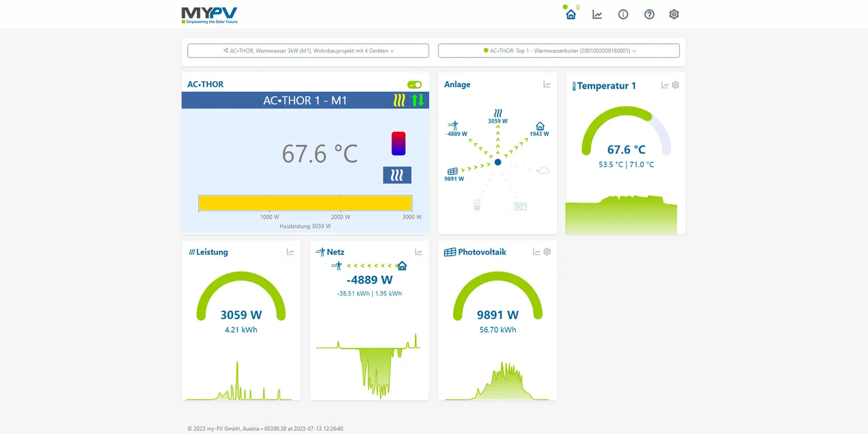This screenshot has width=868, height=434.
Task: Open the settings gear in header
Action: coord(674,14)
